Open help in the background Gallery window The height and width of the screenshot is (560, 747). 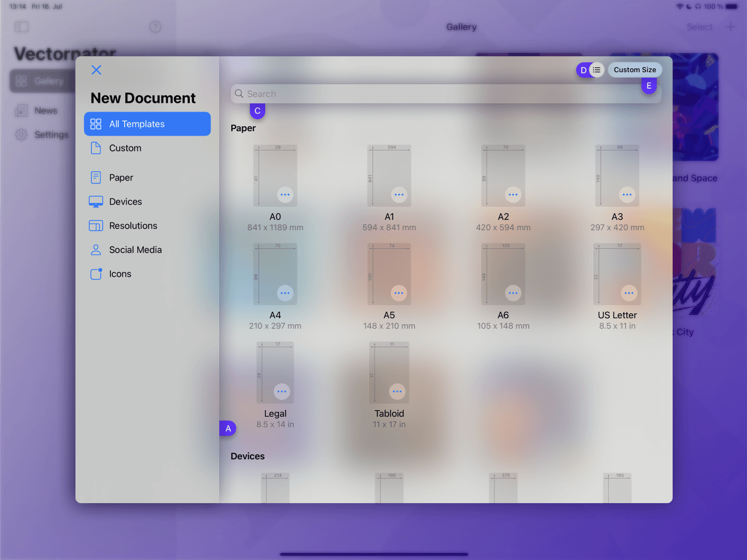pos(155,27)
